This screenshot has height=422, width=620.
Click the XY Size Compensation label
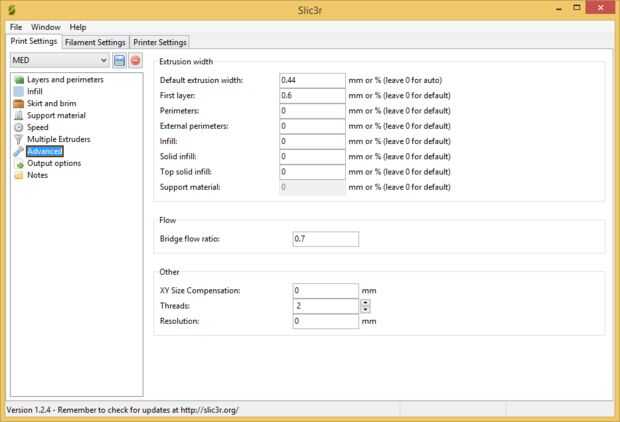pos(200,291)
